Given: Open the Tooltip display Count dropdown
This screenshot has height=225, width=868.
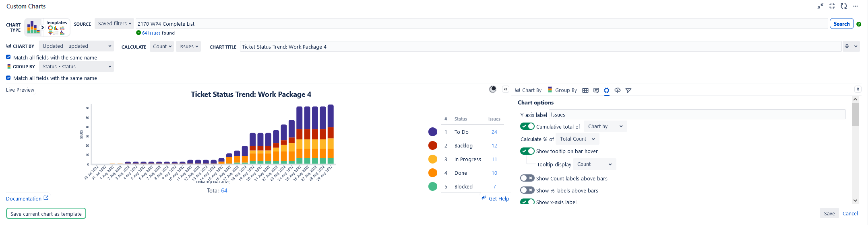Looking at the screenshot, I should [595, 164].
